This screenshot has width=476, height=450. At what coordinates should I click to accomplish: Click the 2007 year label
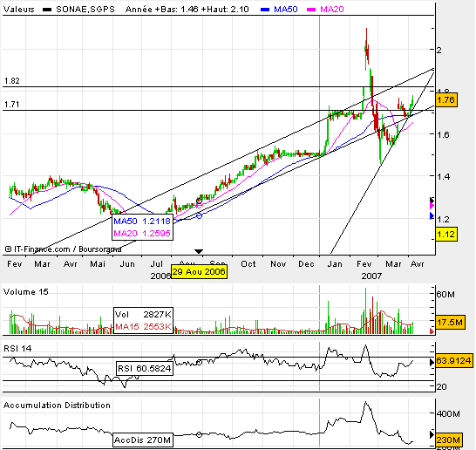click(x=371, y=276)
